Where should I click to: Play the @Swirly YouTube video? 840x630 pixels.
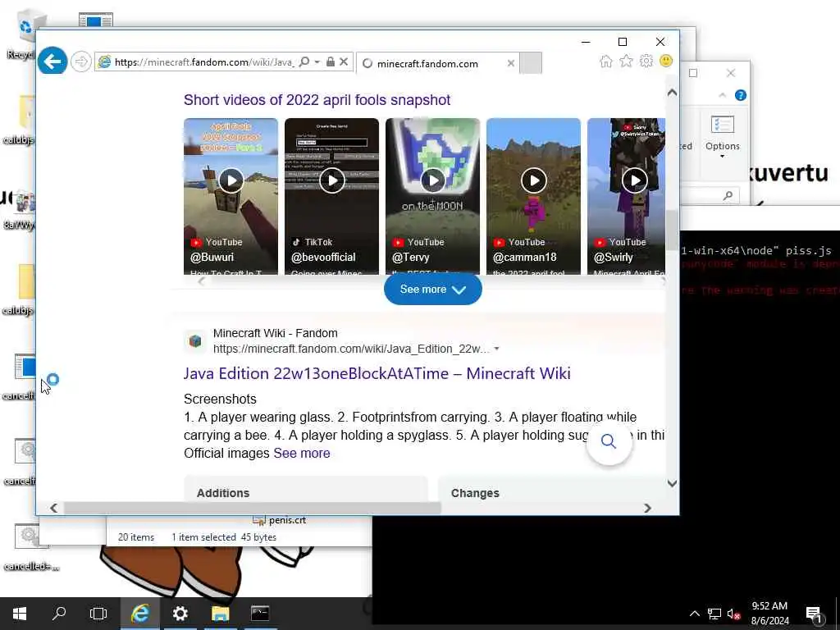pos(634,180)
